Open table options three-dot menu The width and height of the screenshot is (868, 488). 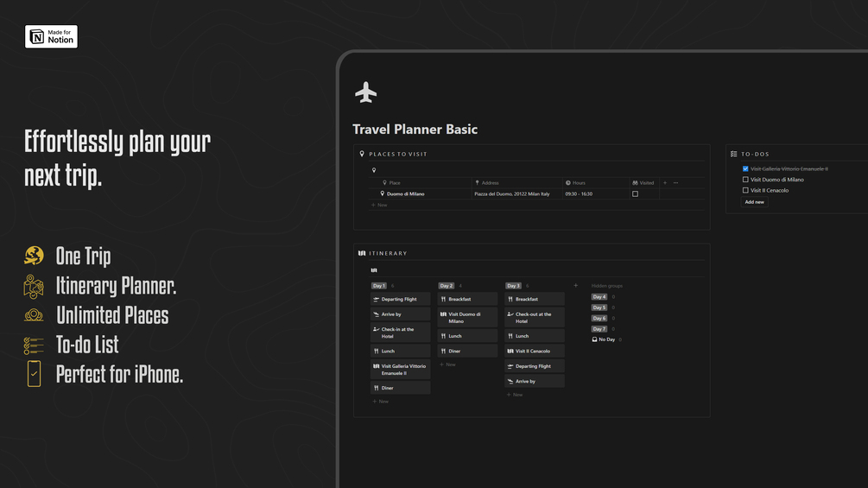point(675,182)
